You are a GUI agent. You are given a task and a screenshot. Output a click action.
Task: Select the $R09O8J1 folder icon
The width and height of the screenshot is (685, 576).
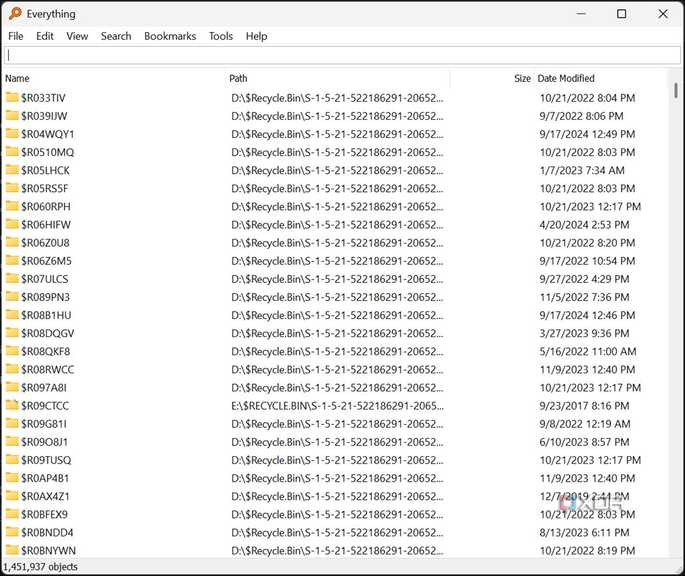tap(12, 442)
